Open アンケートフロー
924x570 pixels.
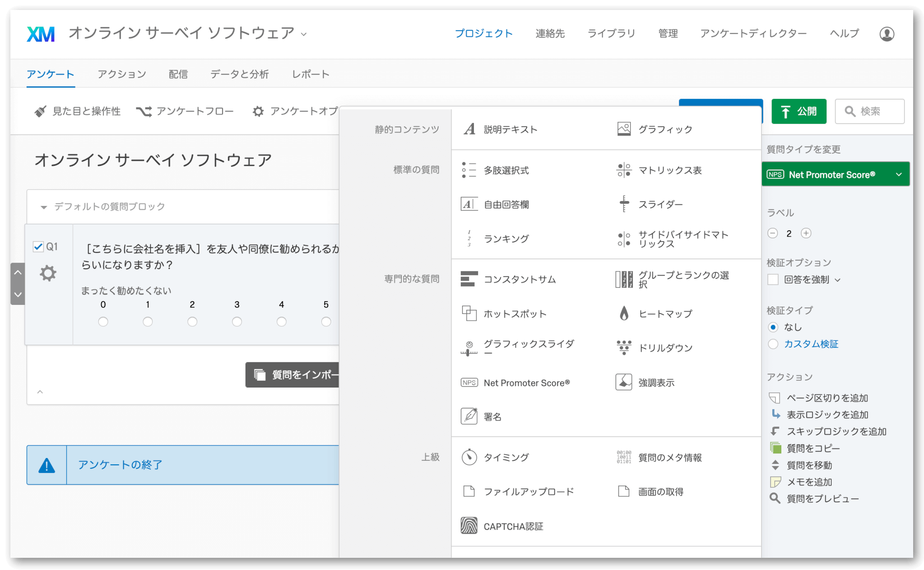(185, 111)
